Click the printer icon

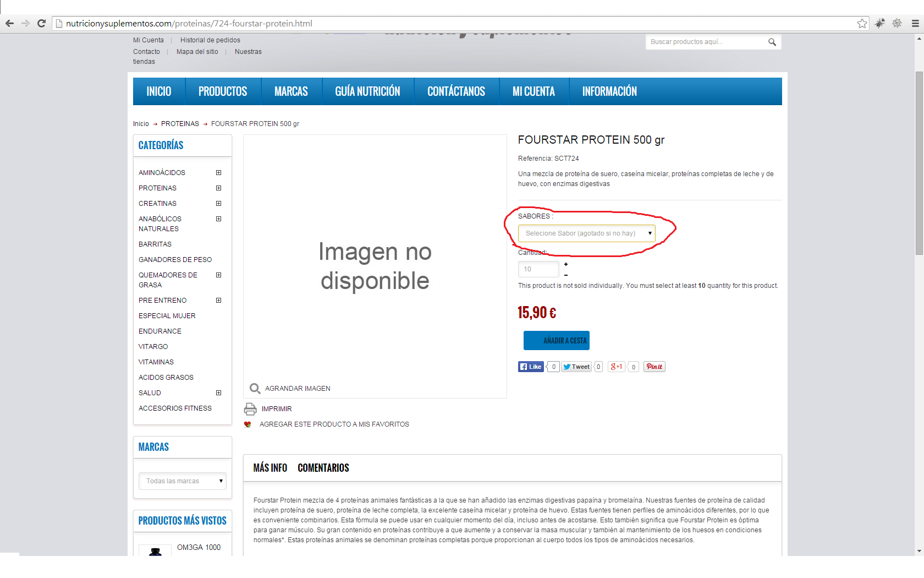250,409
